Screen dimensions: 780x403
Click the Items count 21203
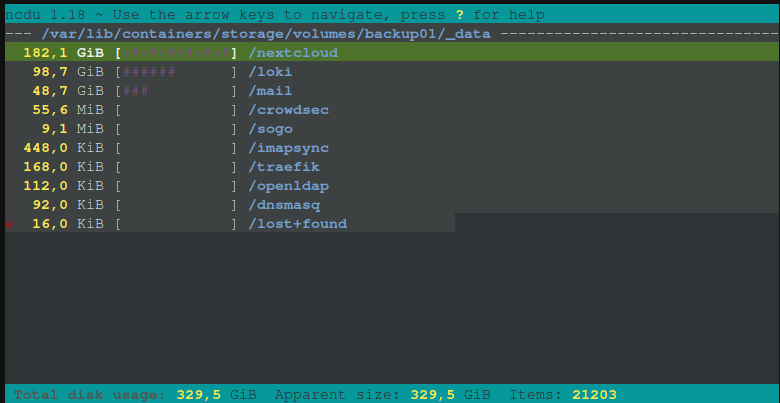click(595, 394)
